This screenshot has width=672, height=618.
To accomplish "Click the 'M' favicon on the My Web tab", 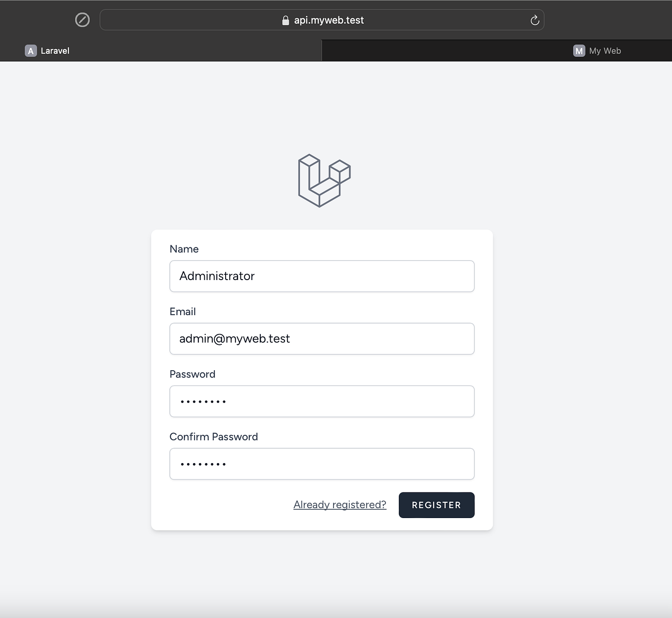I will click(579, 50).
